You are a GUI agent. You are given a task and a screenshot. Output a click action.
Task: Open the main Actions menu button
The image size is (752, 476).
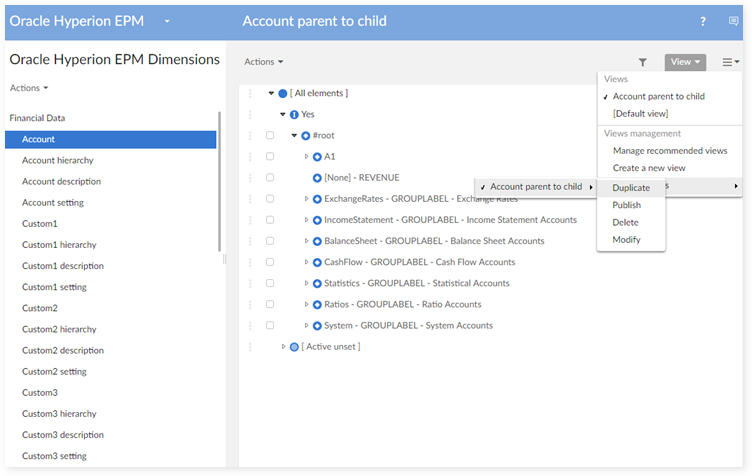click(264, 62)
